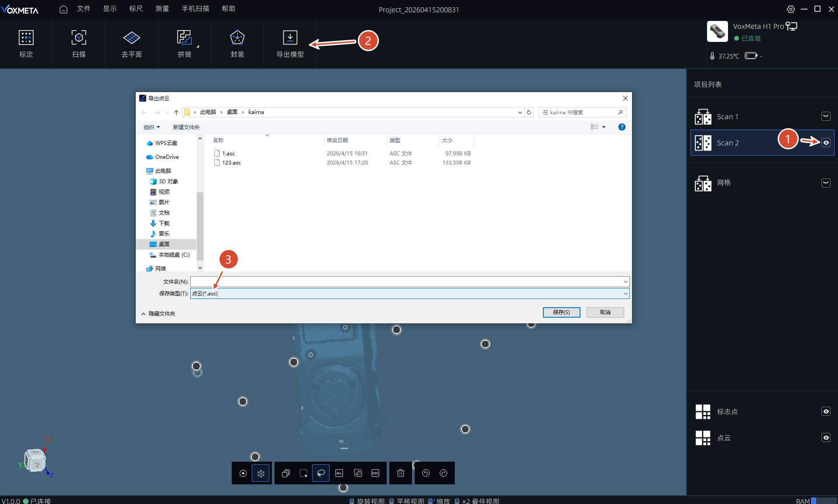Open the 帮助 menu

click(x=228, y=9)
